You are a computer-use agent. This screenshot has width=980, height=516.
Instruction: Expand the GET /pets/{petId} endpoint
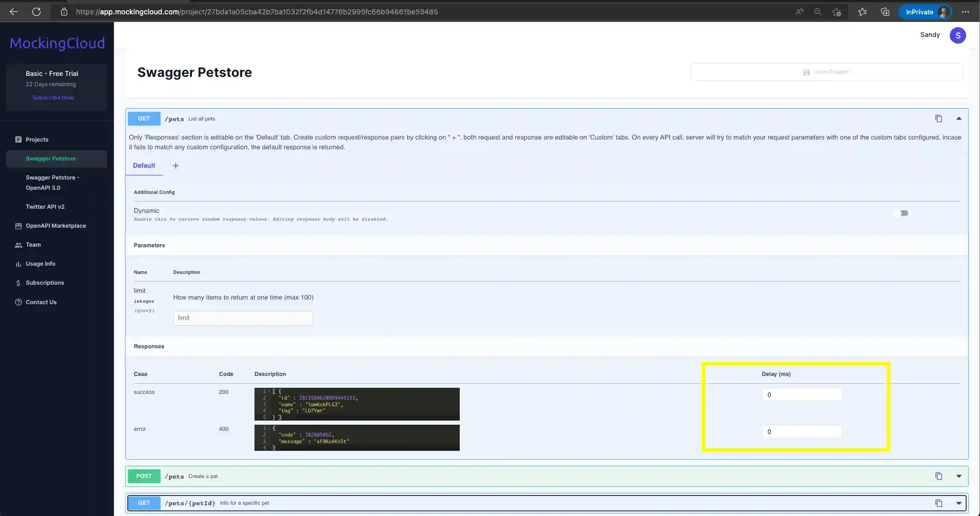(x=959, y=503)
